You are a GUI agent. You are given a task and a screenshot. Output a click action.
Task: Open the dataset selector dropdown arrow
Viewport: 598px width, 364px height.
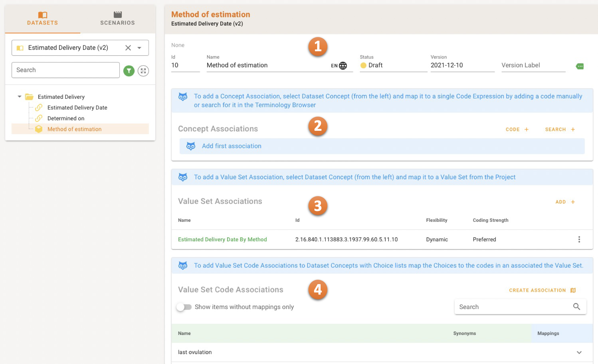click(139, 48)
